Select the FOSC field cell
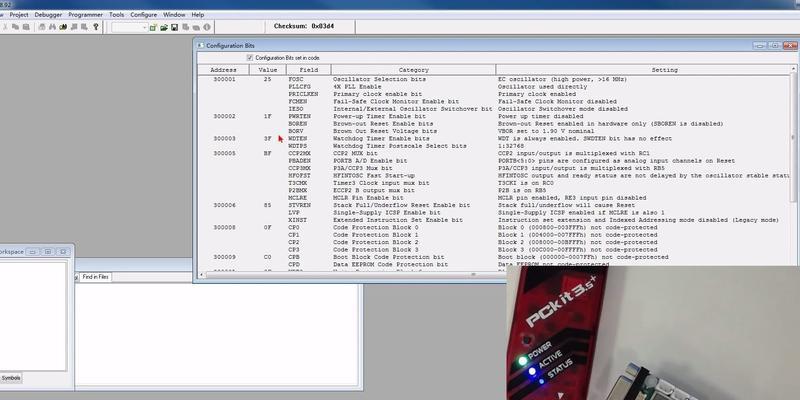Image resolution: width=800 pixels, height=400 pixels. (x=296, y=80)
